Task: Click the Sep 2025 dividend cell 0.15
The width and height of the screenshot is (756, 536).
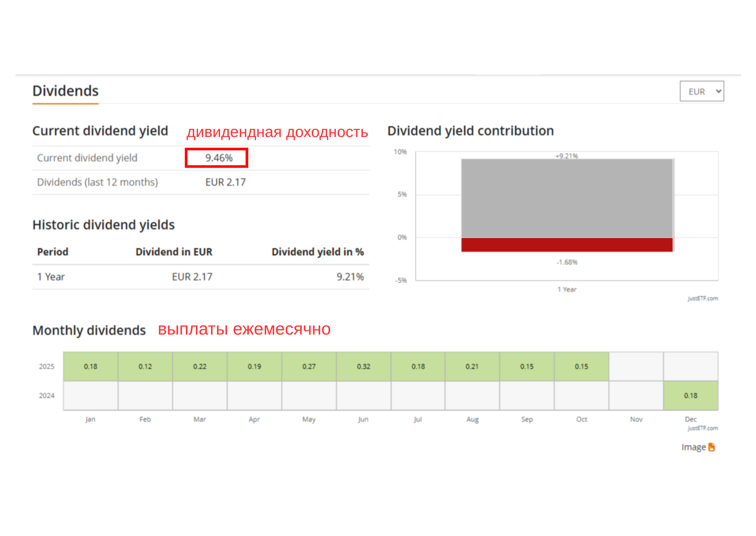Action: pos(527,367)
